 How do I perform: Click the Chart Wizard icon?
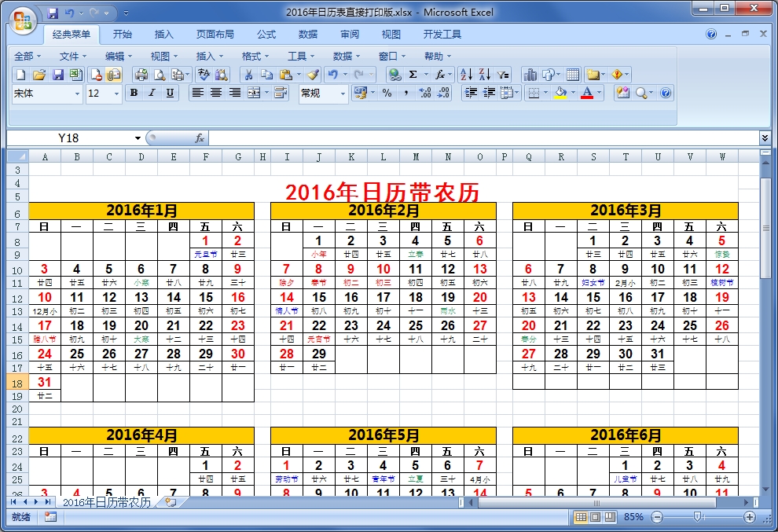coord(531,74)
